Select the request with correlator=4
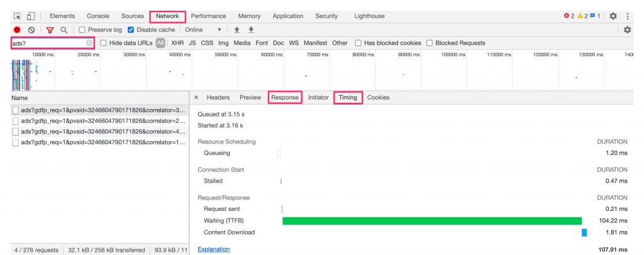This screenshot has height=255, width=644. (x=99, y=132)
